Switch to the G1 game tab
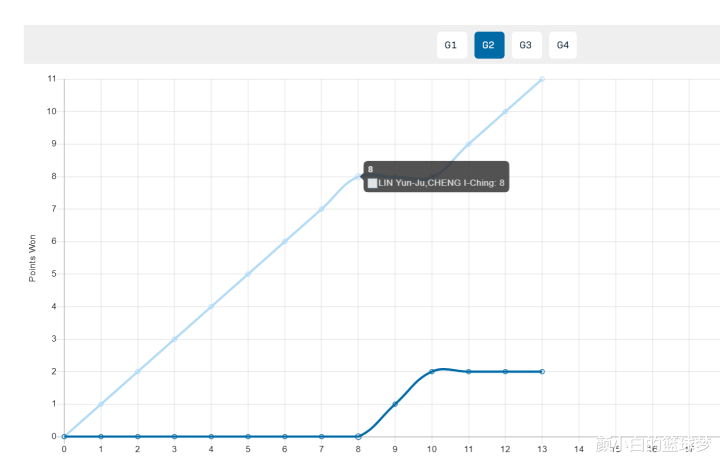The image size is (720, 463). (x=451, y=45)
